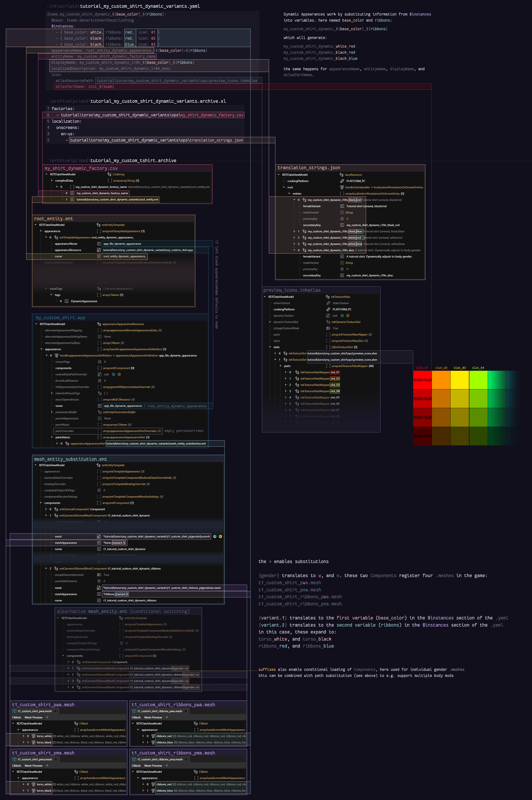Click cyan arrow on dynamicTexture row in preview_icons.inkatlas
The width and height of the screenshot is (532, 800).
point(342,316)
